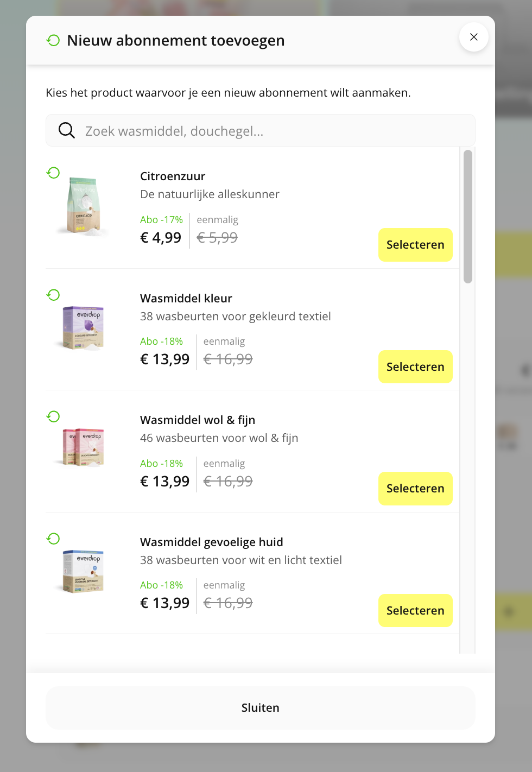The image size is (532, 772).
Task: Click the Abo -17% discount label for Citroenzuur
Action: 161,219
